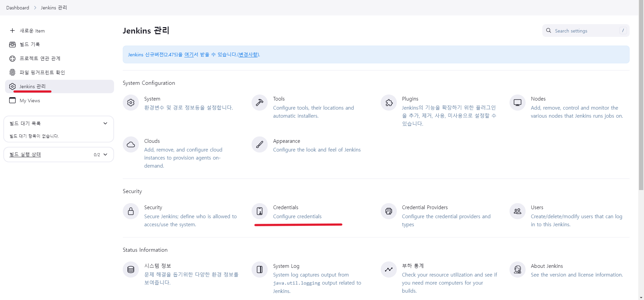Viewport: 644px width, 300px height.
Task: Click the 시스템 정보 database icon
Action: click(131, 269)
